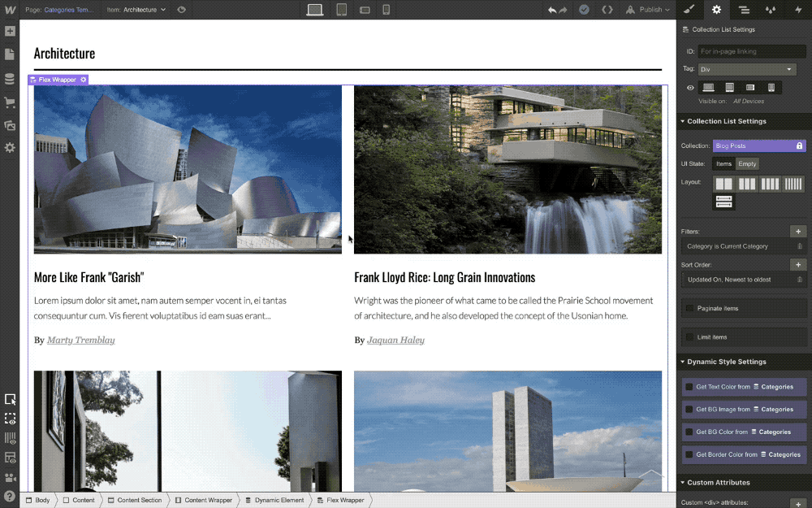
Task: Switch to the Interactions lightning tab
Action: pyautogui.click(x=798, y=9)
